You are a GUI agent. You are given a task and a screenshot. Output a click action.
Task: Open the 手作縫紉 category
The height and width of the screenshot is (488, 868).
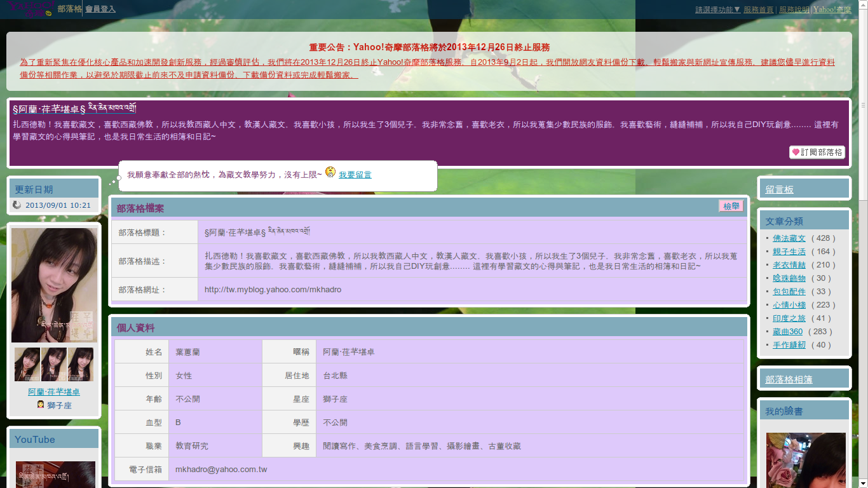[x=789, y=345]
